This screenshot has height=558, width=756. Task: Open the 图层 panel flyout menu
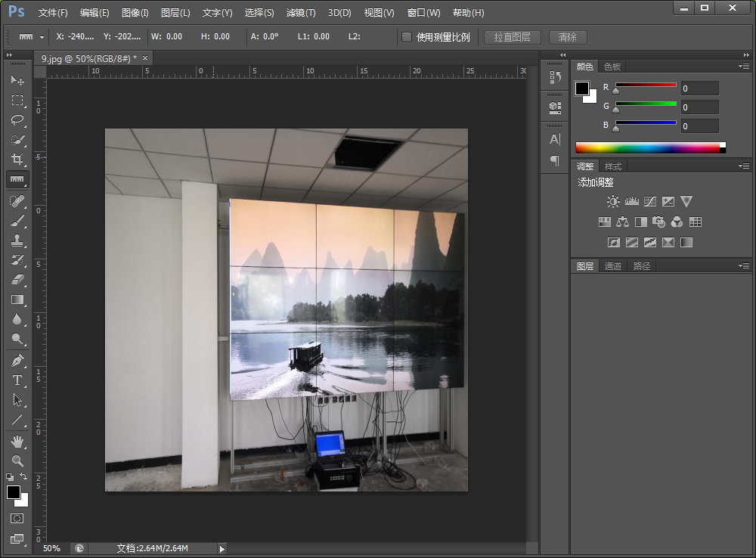coord(744,265)
